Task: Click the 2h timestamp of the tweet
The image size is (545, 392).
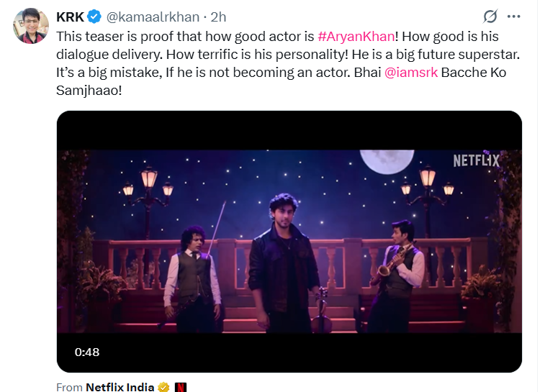Action: pyautogui.click(x=218, y=17)
